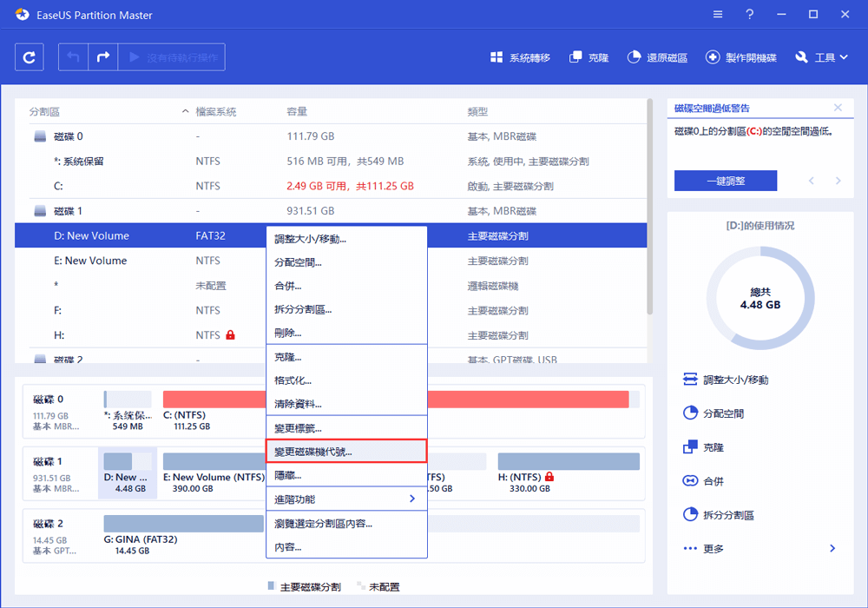
Task: Choose 分配空間 from the context menu
Action: 346,262
